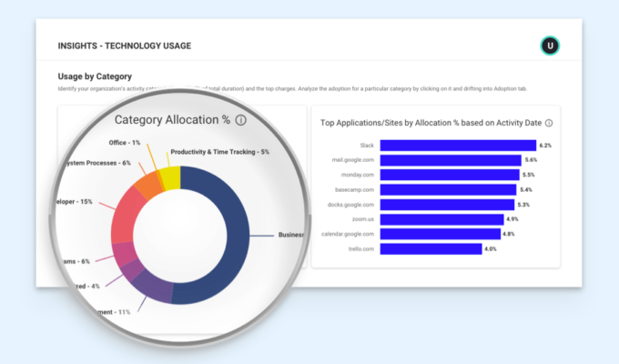This screenshot has width=619, height=364.
Task: Select the pink 6% donut segment
Action: [x=125, y=254]
